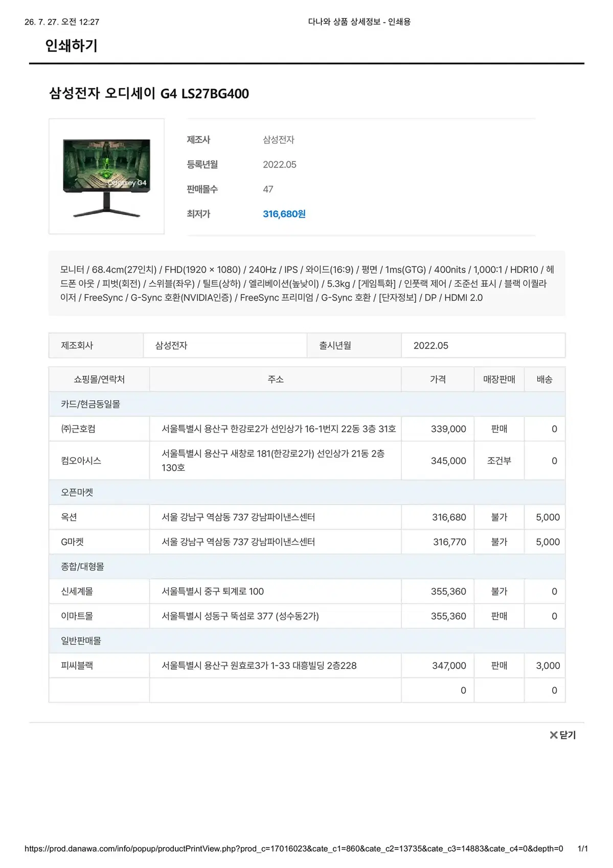
Task: Click the Odyssey G4 monitor product thumbnail
Action: [106, 176]
